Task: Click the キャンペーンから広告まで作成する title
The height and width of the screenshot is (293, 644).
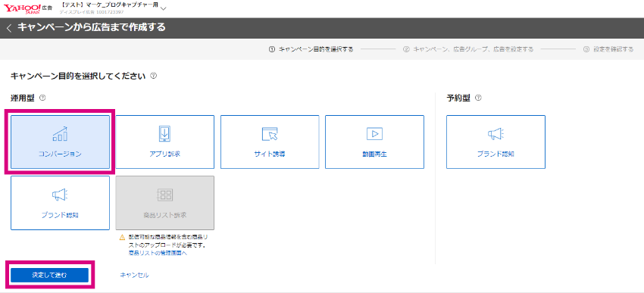Action: click(92, 27)
